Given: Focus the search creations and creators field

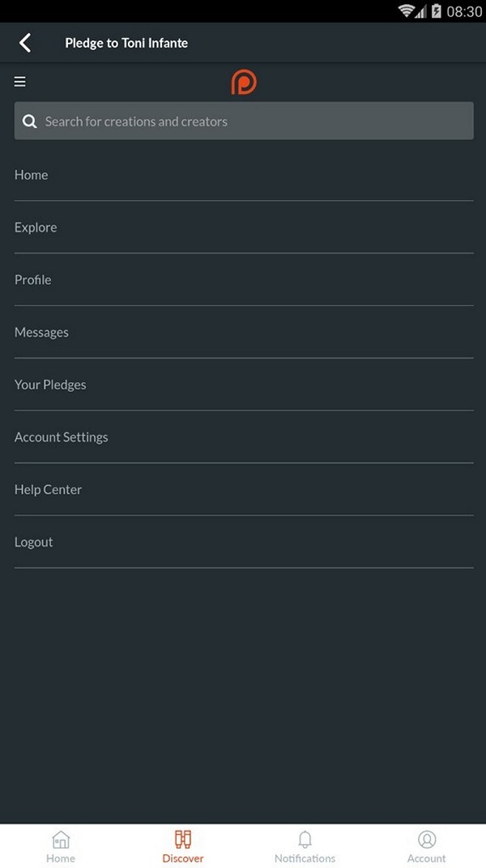Looking at the screenshot, I should 244,121.
